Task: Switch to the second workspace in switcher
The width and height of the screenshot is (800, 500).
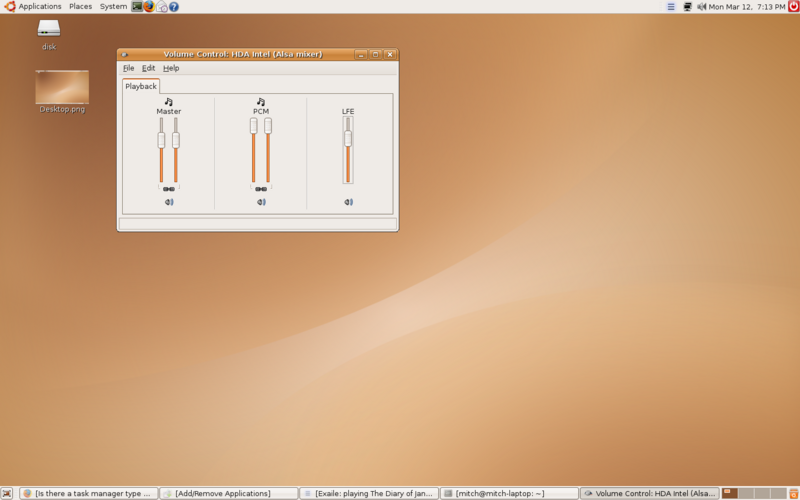Action: pyautogui.click(x=746, y=493)
